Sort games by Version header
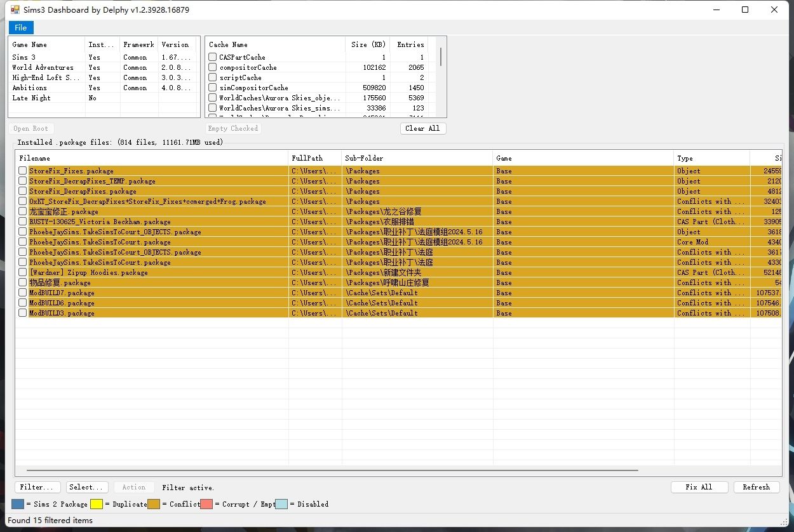This screenshot has width=794, height=532. coord(178,44)
